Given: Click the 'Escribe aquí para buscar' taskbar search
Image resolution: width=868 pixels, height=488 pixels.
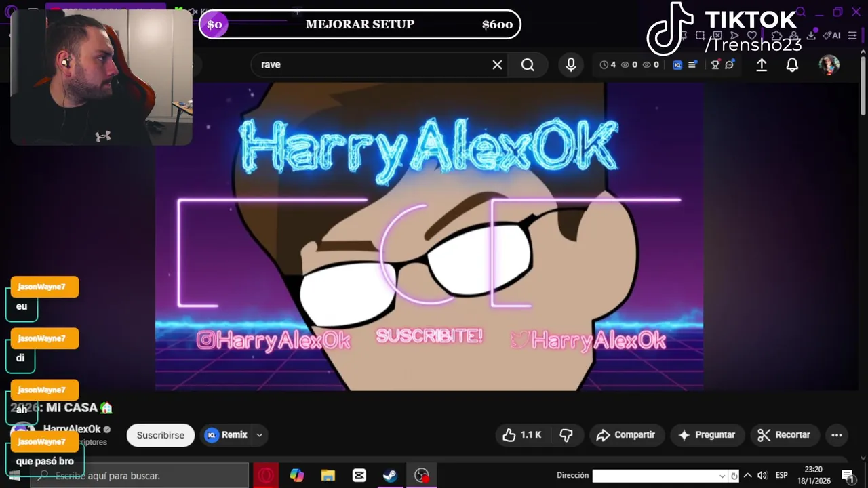Looking at the screenshot, I should (x=140, y=476).
